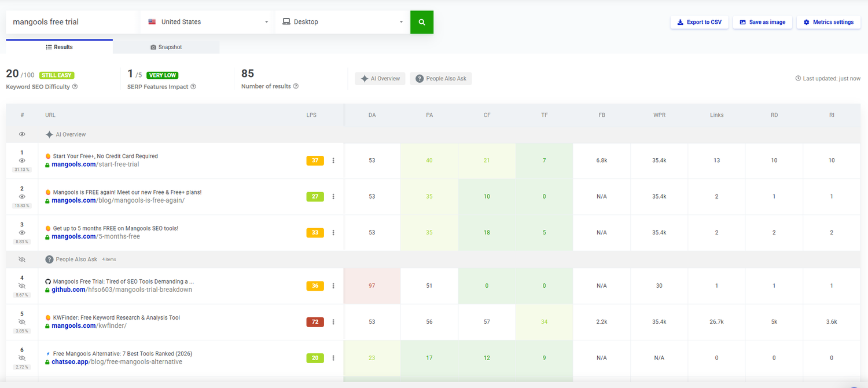Click the FB value 6.8k cell
Screen dimensions: 868x388
click(602, 161)
